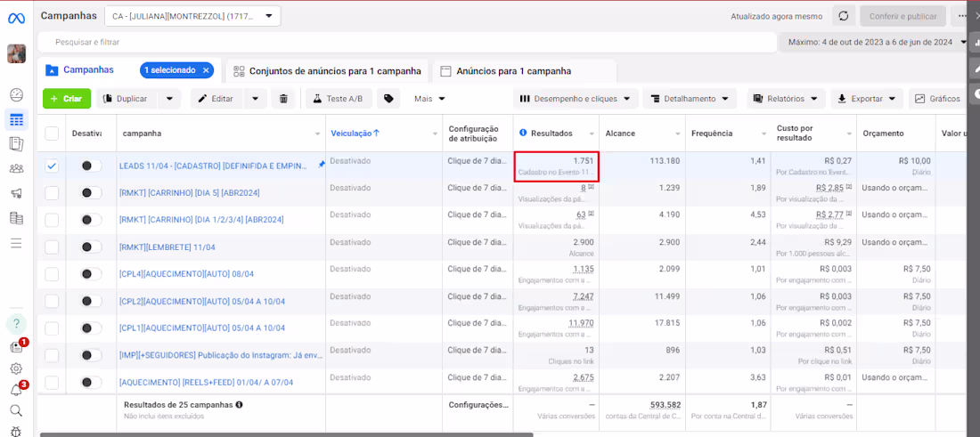Check the [RMKT] [CARRINHO] [DIA 5] row checkbox
Screen dimensions: 980x437
pyautogui.click(x=52, y=193)
